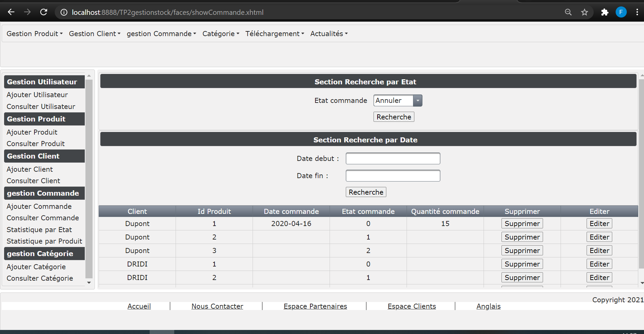The width and height of the screenshot is (644, 334).
Task: Open Ajouter Catégorie in sidebar
Action: point(36,267)
